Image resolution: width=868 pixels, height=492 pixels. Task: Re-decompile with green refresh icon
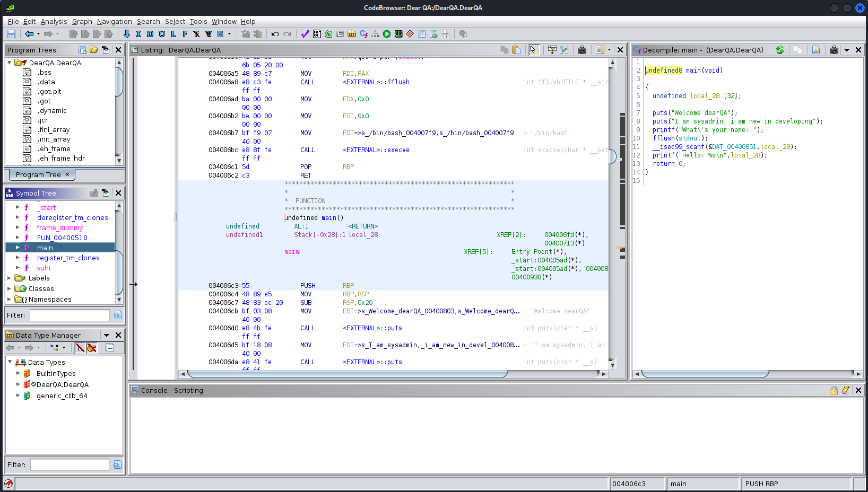click(779, 50)
